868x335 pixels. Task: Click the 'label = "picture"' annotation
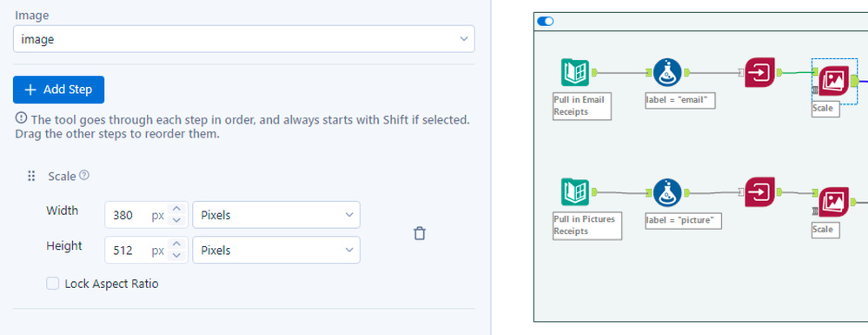pyautogui.click(x=684, y=220)
